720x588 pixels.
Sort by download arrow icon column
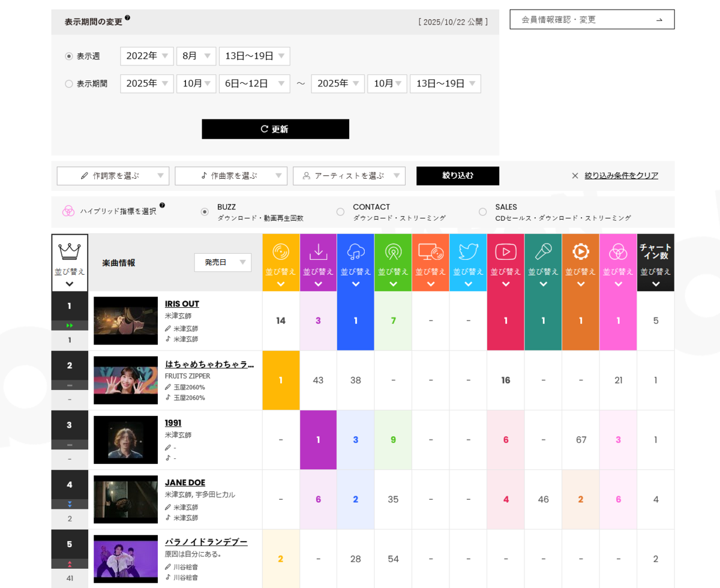[x=318, y=263]
